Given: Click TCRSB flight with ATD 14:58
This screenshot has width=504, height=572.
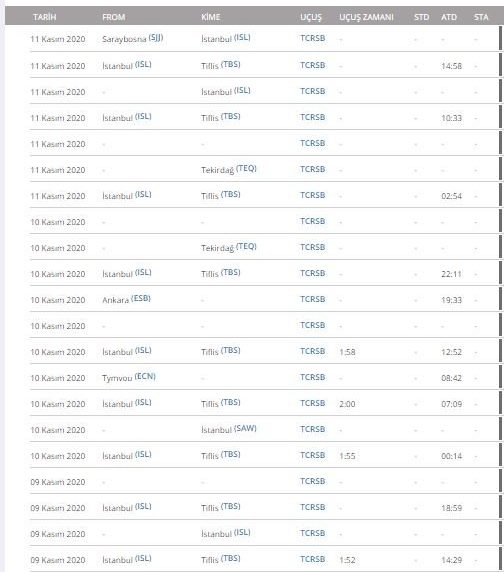Looking at the screenshot, I should (x=313, y=65).
